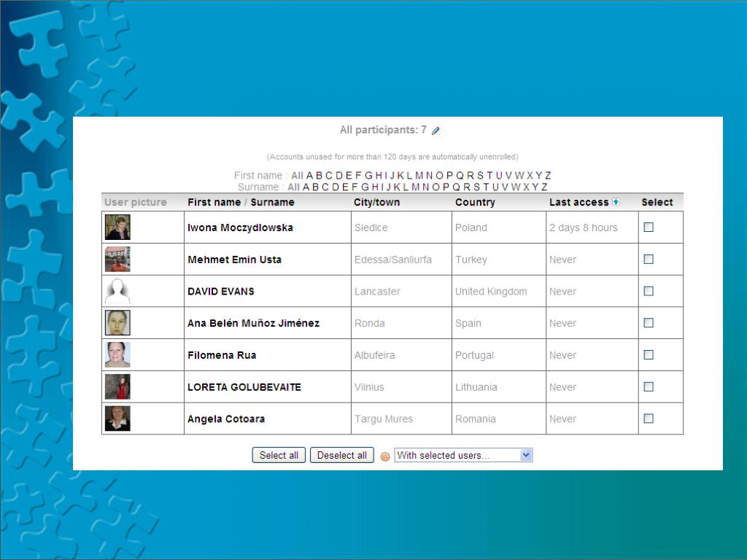Click the Turkey country cell
The width and height of the screenshot is (747, 560).
[471, 260]
